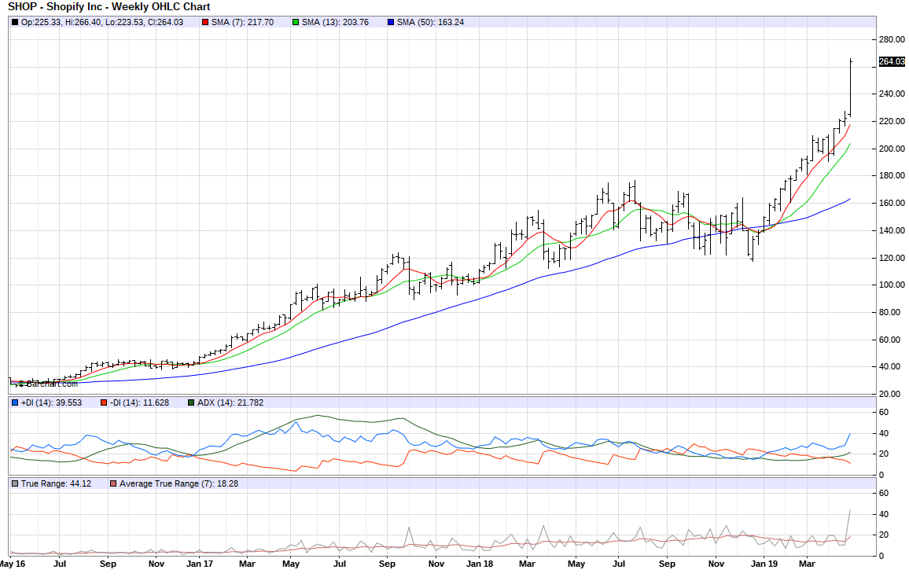
Task: Click the 0 axis label in the True Range panel
Action: point(881,556)
